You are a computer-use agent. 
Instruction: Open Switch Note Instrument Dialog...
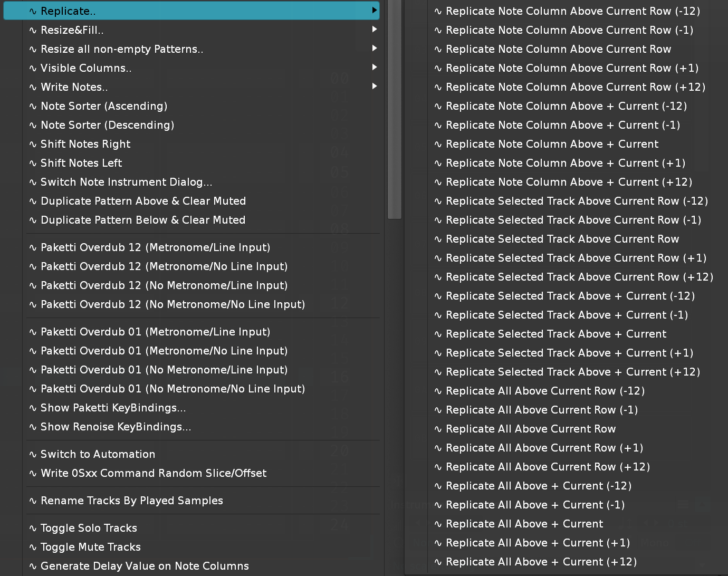[x=126, y=182]
